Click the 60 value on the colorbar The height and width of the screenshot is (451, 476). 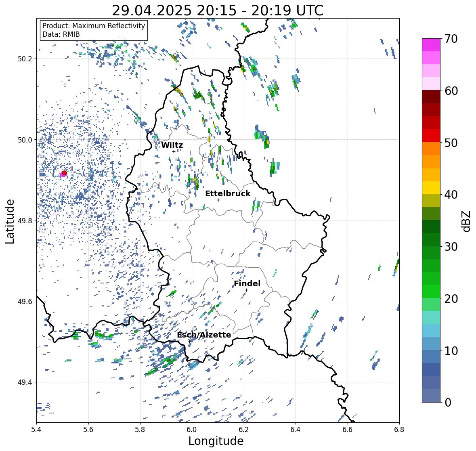(x=451, y=91)
